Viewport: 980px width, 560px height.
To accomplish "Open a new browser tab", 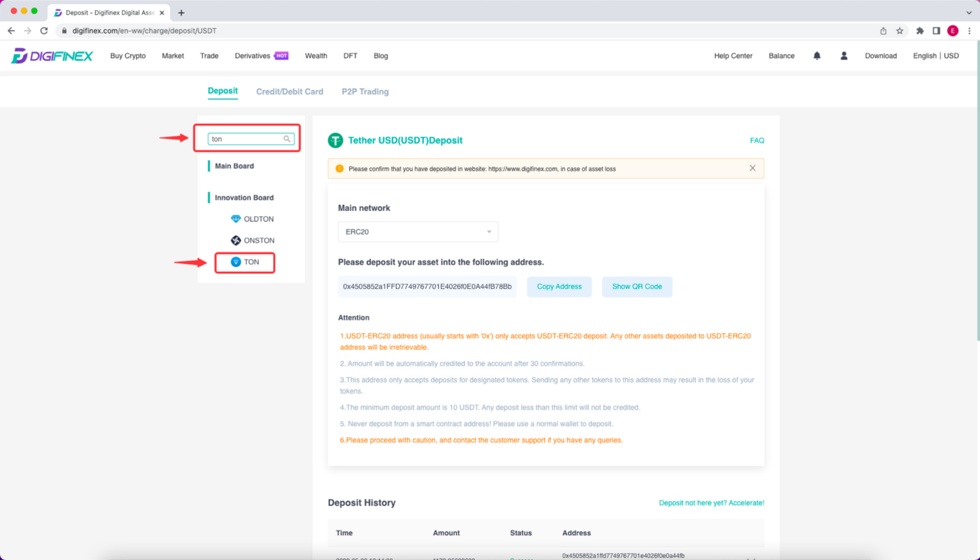I will click(181, 13).
